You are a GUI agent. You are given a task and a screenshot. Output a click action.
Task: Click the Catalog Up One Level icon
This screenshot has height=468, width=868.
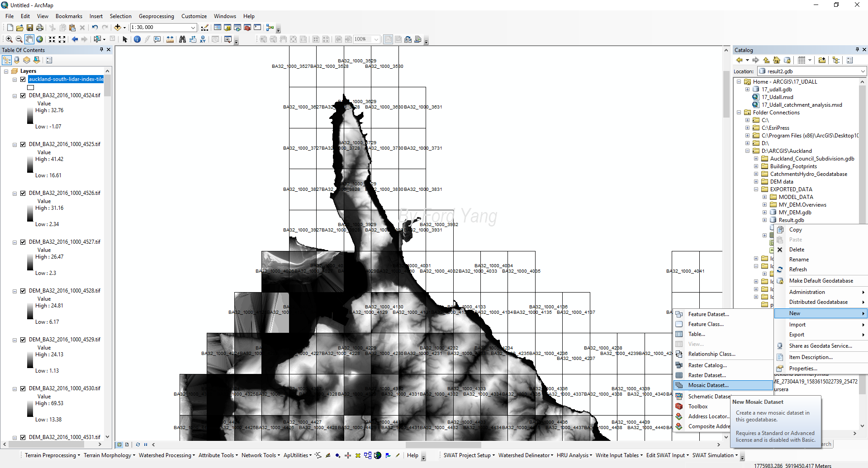tap(766, 60)
